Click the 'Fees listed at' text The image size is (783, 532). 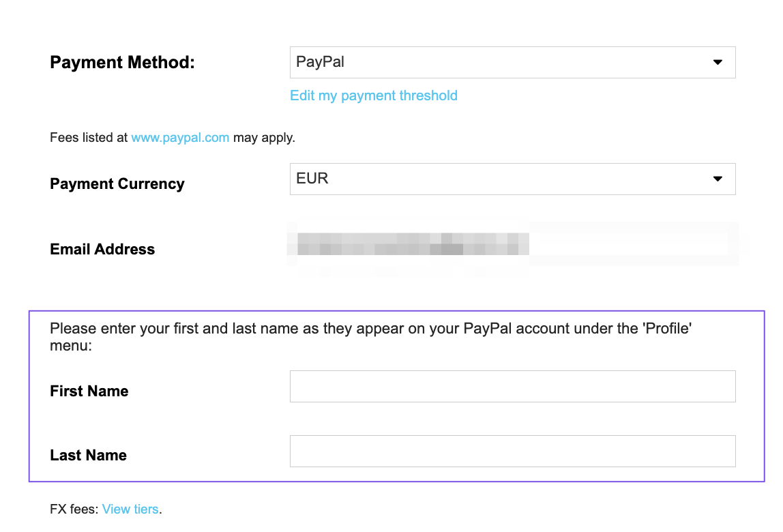pos(89,138)
